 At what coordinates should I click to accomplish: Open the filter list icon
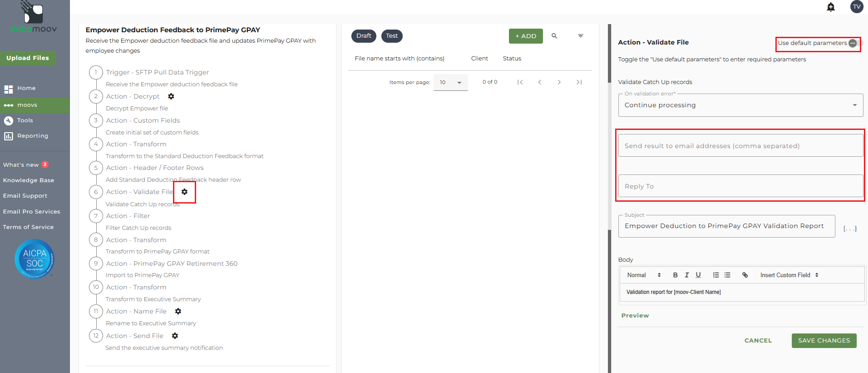point(581,36)
